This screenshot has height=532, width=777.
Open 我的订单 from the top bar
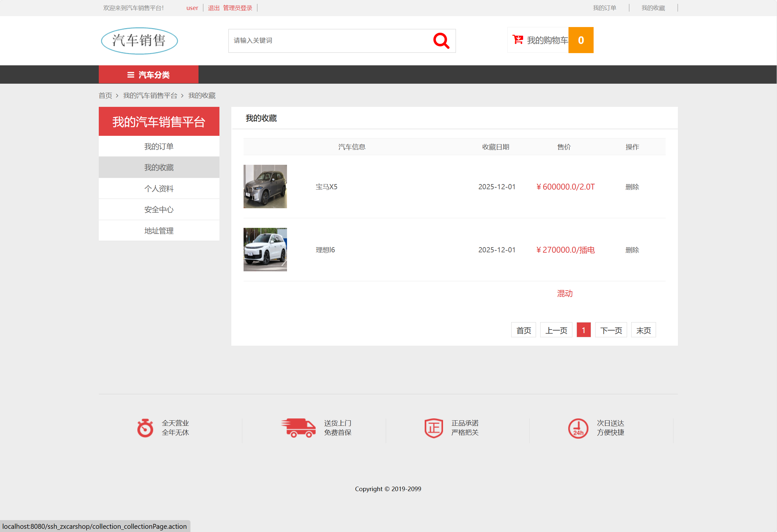[x=604, y=7]
